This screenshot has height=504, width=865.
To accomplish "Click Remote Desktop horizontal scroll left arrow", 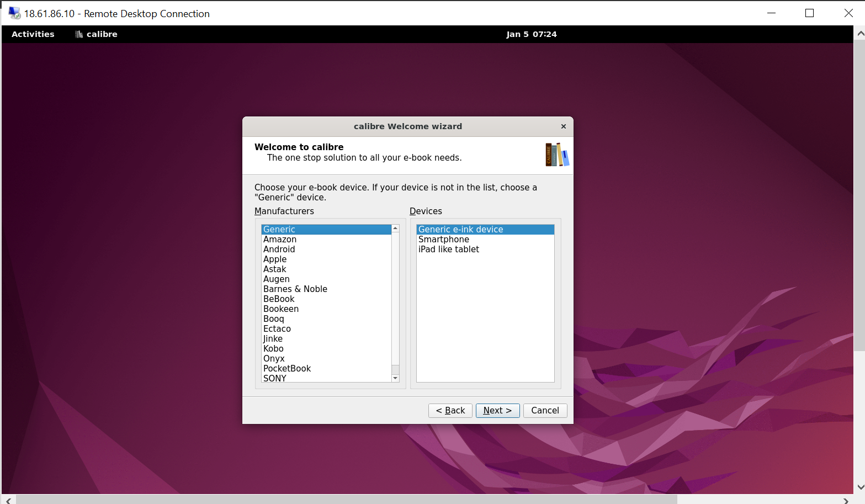I will (x=9, y=500).
